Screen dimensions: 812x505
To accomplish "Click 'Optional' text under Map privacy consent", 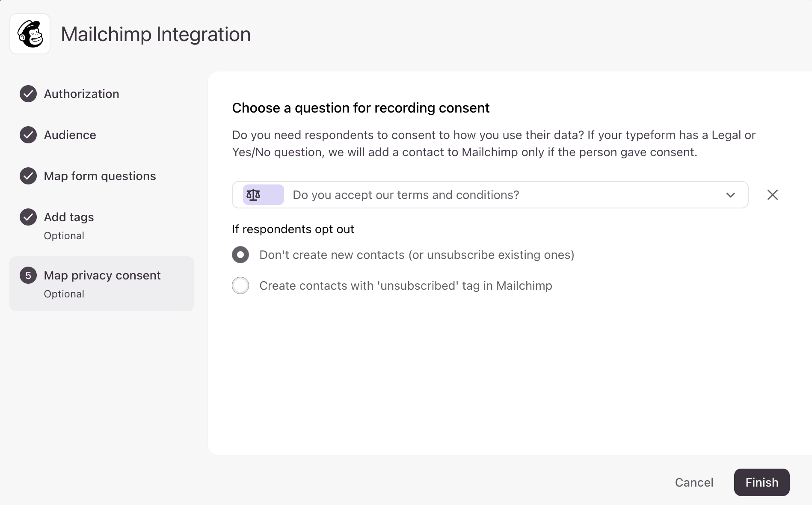I will pos(64,294).
